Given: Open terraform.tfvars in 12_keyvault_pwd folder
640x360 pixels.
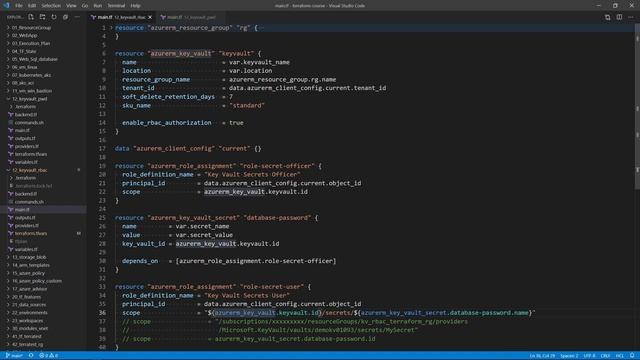Looking at the screenshot, I should pyautogui.click(x=31, y=154).
